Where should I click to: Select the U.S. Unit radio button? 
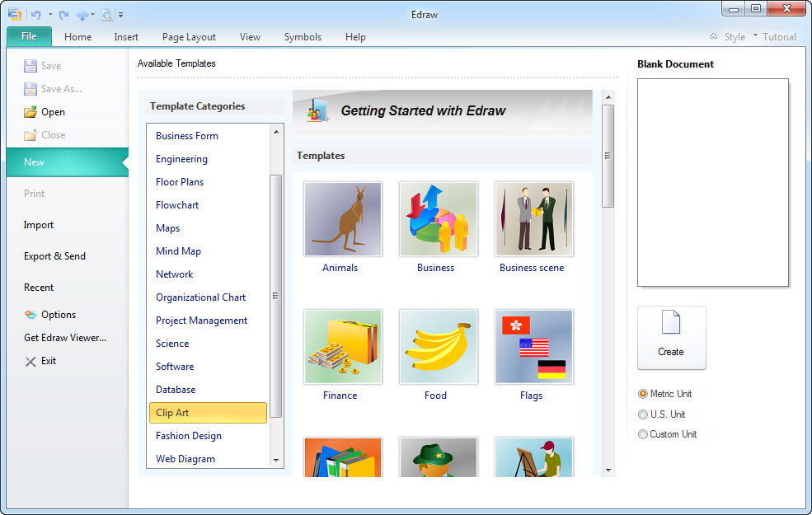pyautogui.click(x=643, y=414)
